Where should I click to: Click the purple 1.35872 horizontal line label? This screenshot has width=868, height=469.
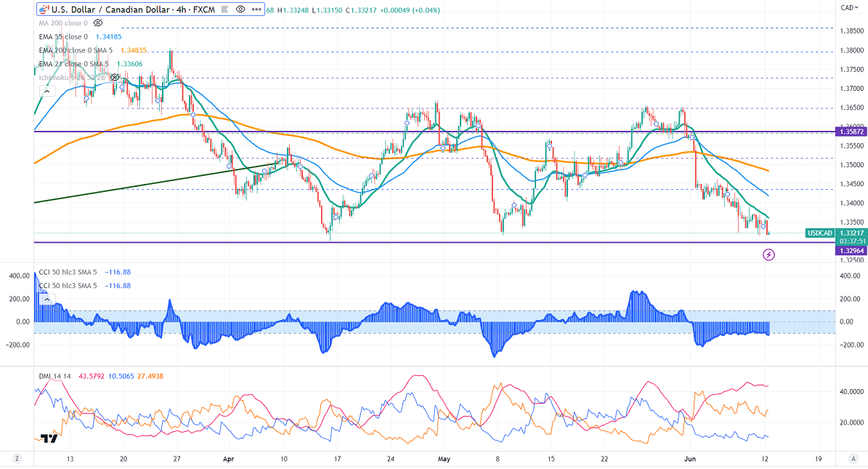(851, 132)
